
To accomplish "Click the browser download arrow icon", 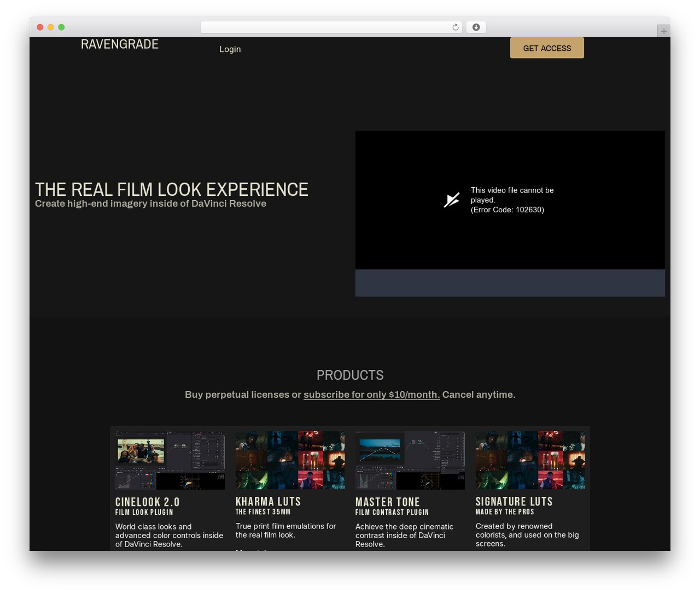I will tap(476, 27).
